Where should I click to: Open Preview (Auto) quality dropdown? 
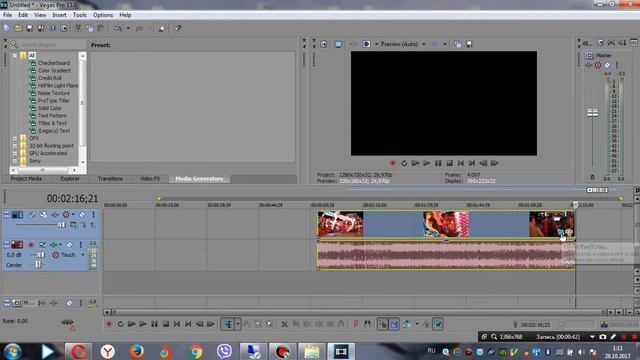[424, 44]
